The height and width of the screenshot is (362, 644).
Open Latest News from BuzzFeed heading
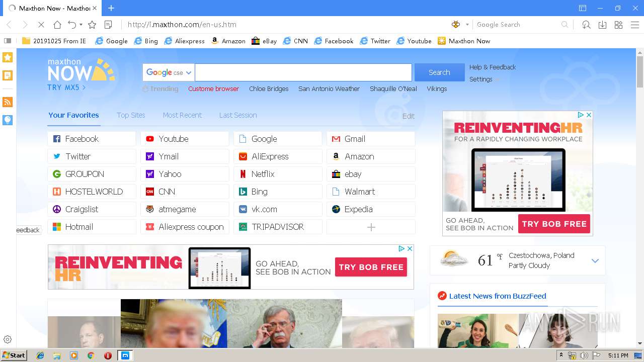(x=497, y=296)
